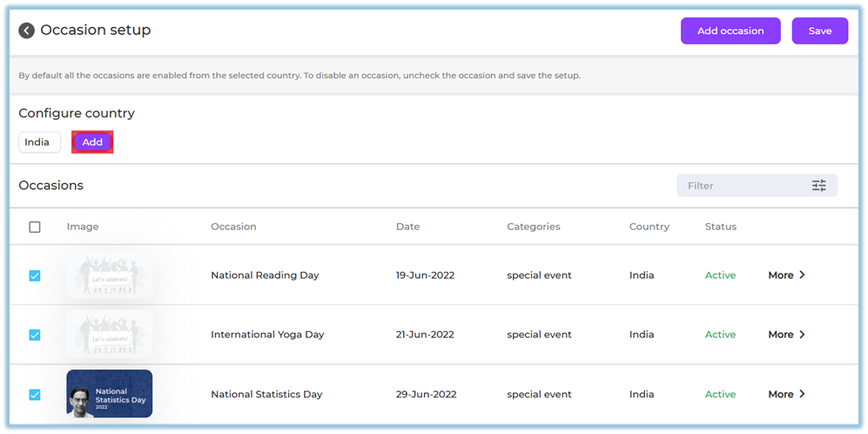Open filter settings sliders icon
868x434 pixels.
(818, 186)
